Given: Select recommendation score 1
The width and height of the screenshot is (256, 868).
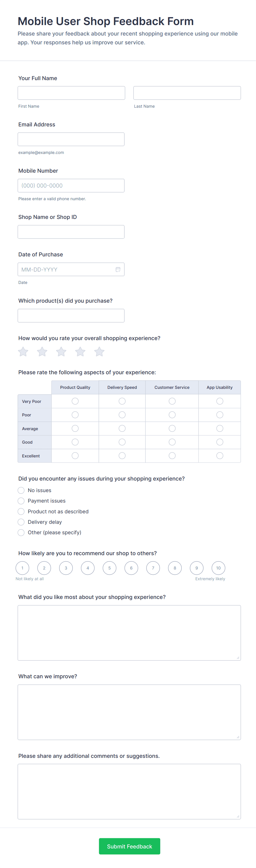Looking at the screenshot, I should click(x=22, y=568).
